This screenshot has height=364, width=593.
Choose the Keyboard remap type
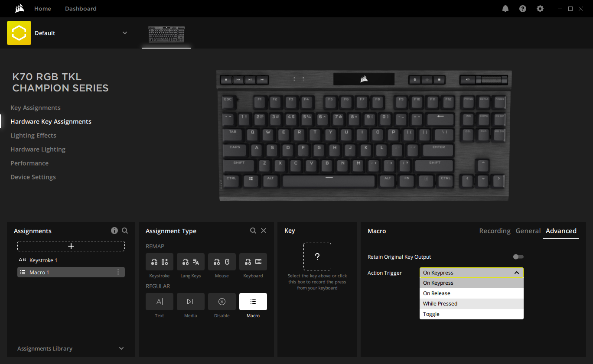pos(253,262)
